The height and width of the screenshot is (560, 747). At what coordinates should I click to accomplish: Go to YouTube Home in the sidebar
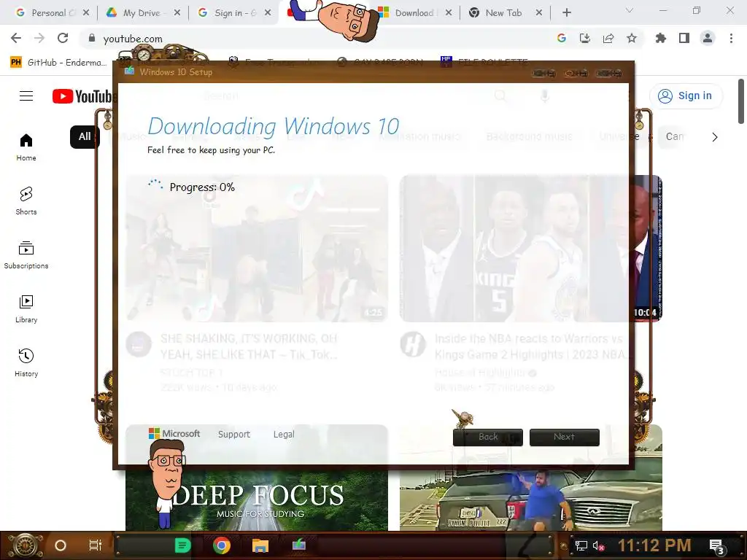tap(26, 147)
